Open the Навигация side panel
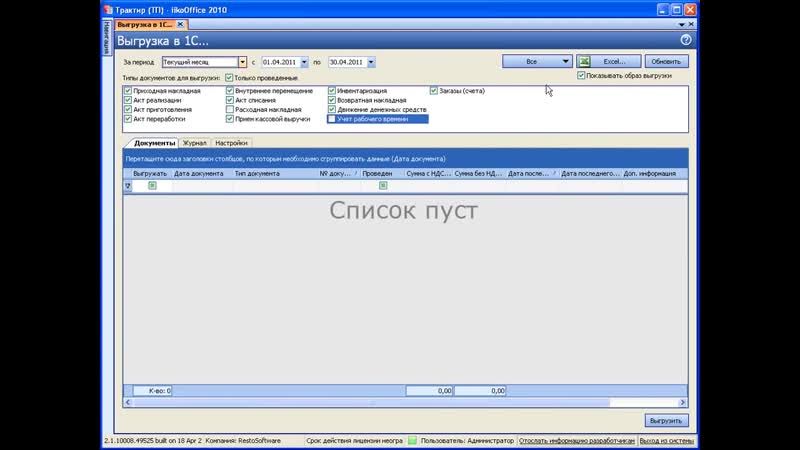This screenshot has height=450, width=800. tap(107, 37)
